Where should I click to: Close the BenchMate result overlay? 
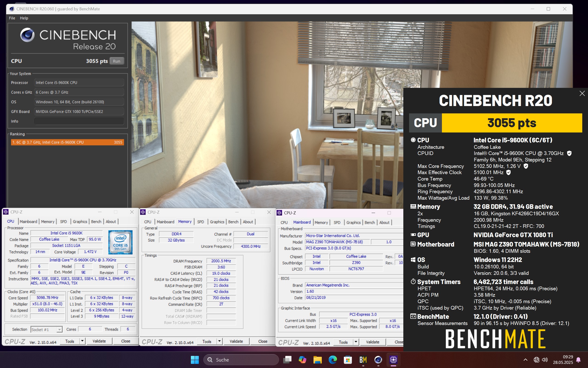click(582, 93)
